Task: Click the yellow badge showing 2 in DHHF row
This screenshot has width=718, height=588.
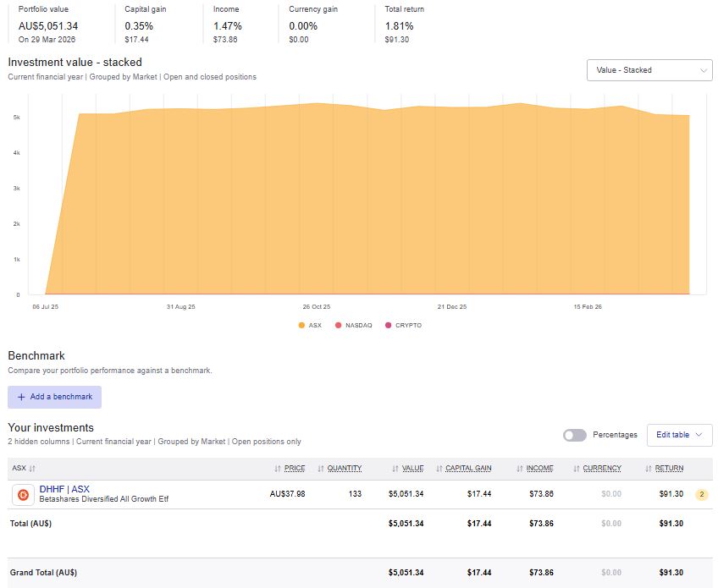Action: tap(701, 494)
